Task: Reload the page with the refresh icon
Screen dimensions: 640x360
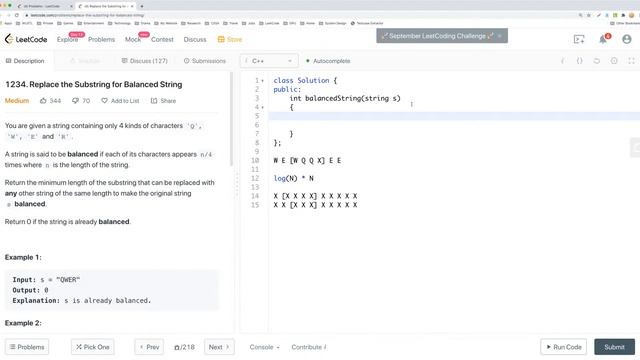Action: (17, 15)
